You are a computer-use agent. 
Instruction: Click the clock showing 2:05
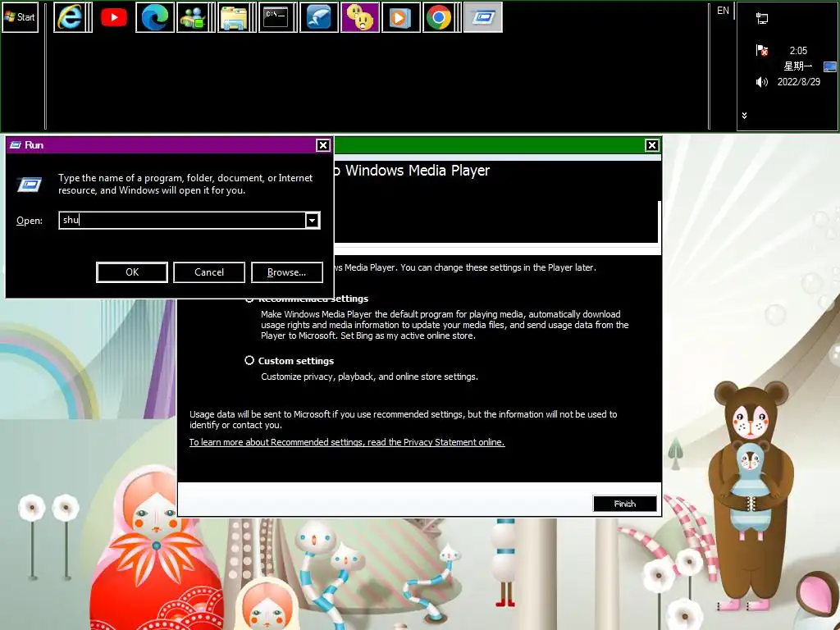click(x=798, y=50)
